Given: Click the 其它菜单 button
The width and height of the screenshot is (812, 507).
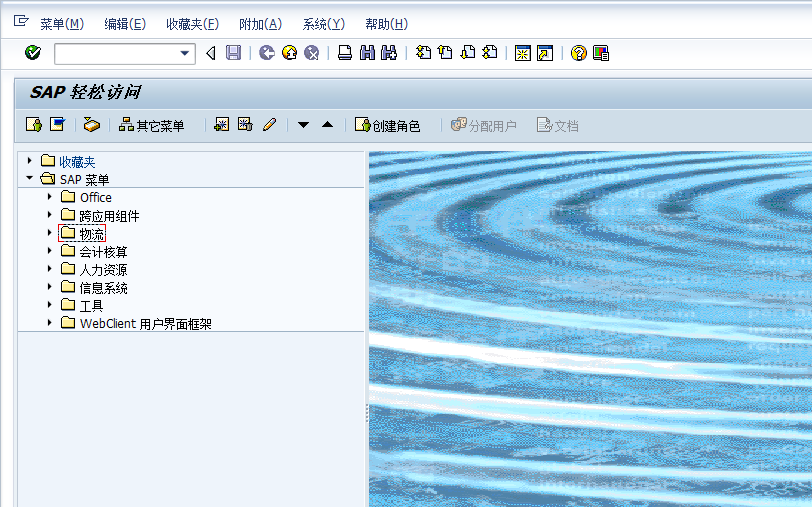Looking at the screenshot, I should (x=151, y=125).
